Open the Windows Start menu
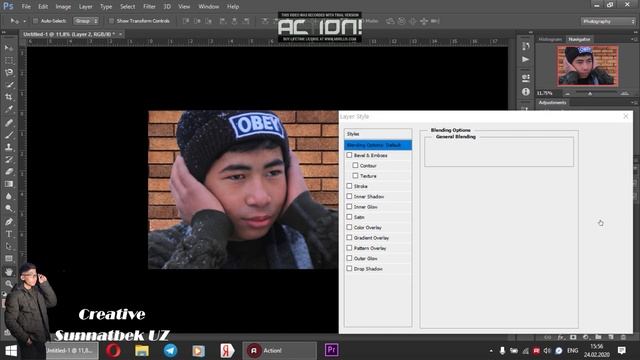This screenshot has height=360, width=640. 11,350
